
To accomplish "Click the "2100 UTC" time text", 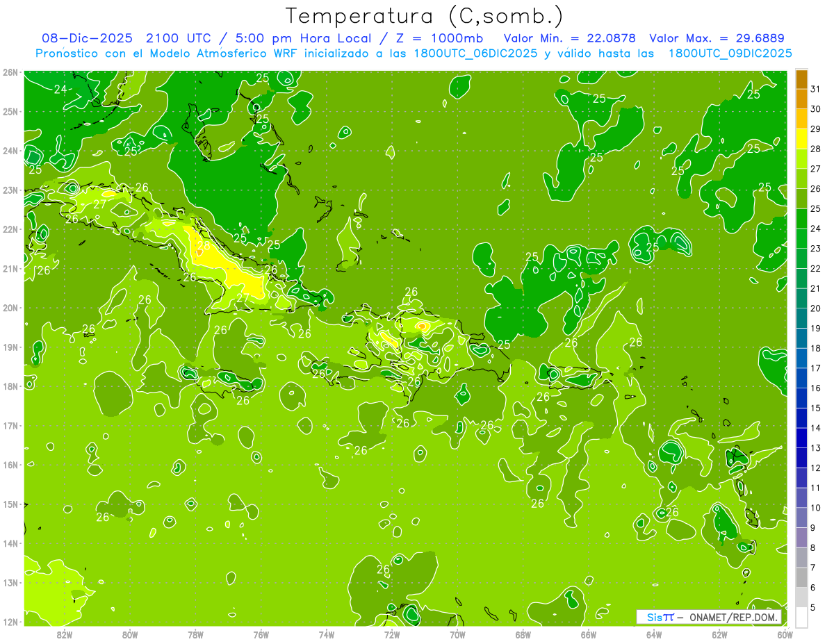I will (x=179, y=38).
